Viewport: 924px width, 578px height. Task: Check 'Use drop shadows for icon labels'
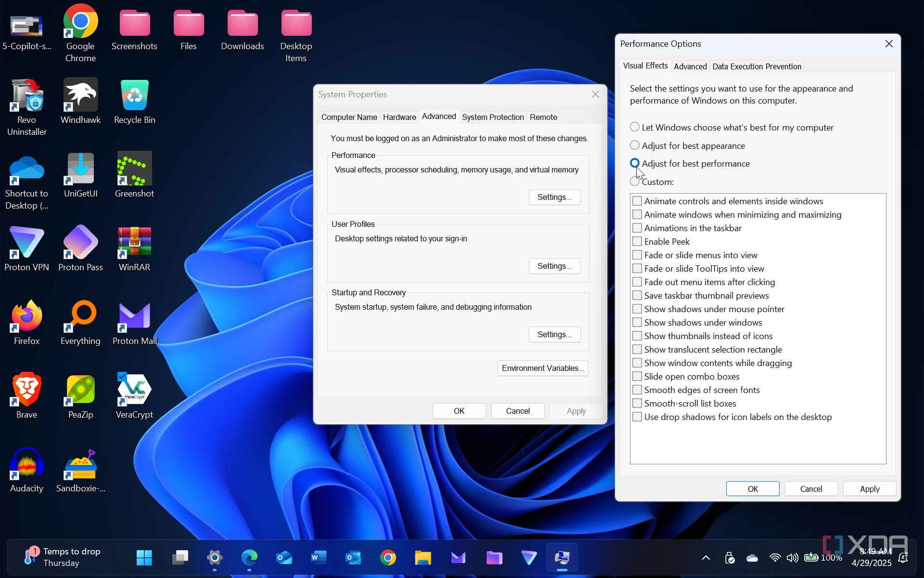(x=637, y=417)
